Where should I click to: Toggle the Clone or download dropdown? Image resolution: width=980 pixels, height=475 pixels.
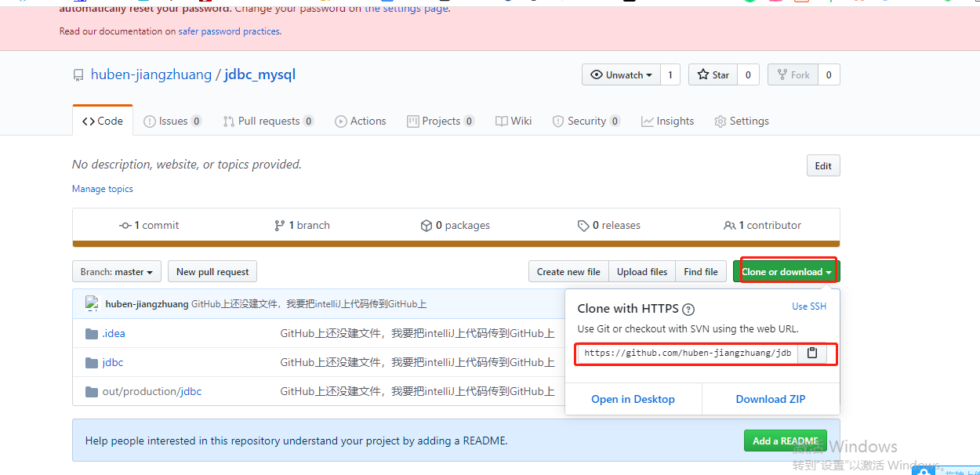(x=786, y=272)
